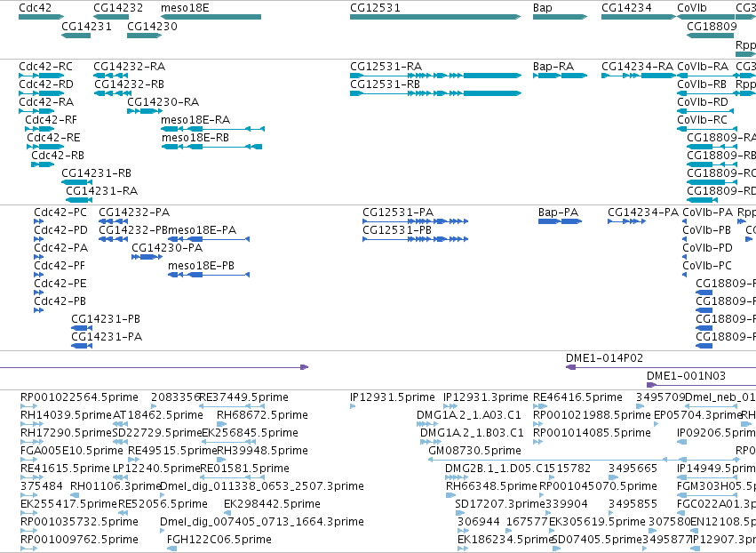Open the meso18E gene label
Image resolution: width=756 pixels, height=553 pixels.
[x=185, y=8]
